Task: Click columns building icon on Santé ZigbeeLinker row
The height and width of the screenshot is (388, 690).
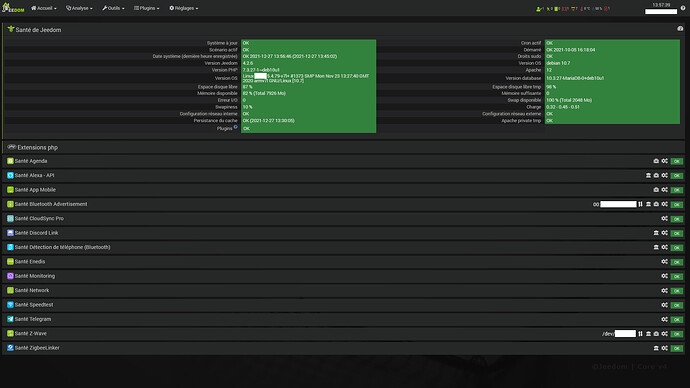Action: point(656,348)
